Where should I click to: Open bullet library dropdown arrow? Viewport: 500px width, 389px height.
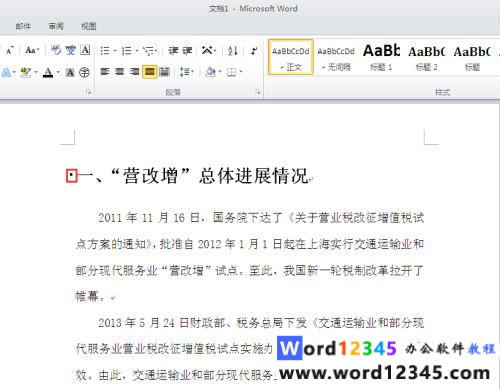click(115, 51)
